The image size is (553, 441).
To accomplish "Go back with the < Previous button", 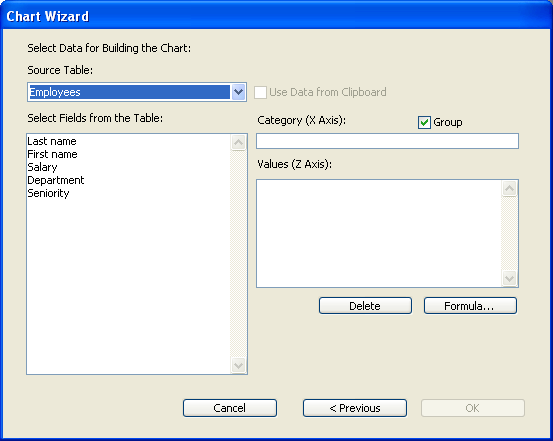I will coord(355,408).
